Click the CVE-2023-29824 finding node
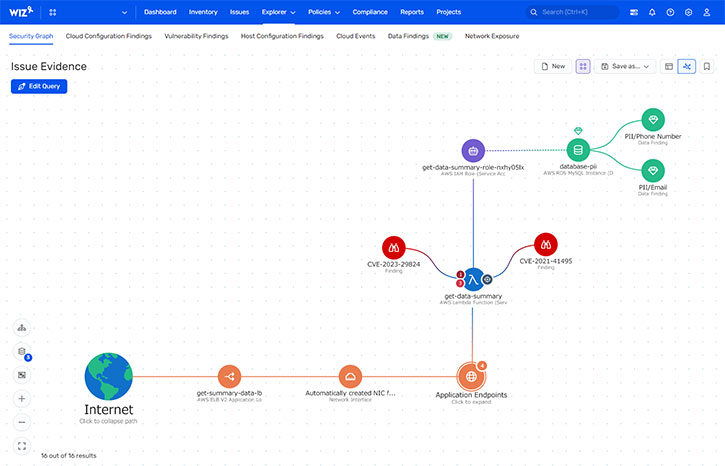The image size is (725, 466). [393, 248]
